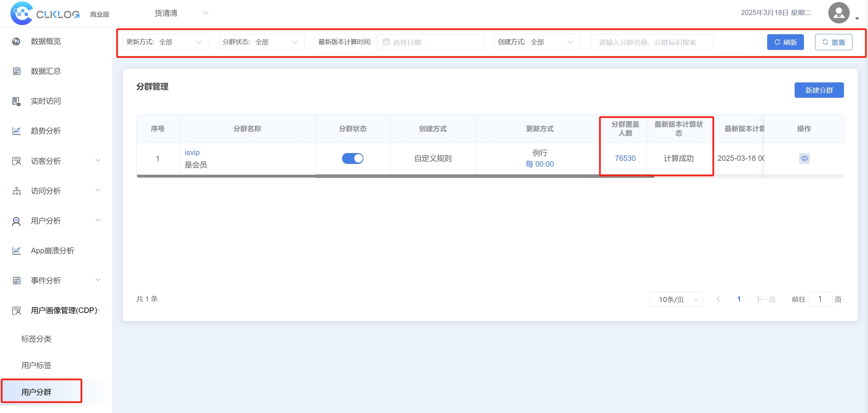
Task: Toggle the isvip 分群状态 switch
Action: click(x=353, y=158)
